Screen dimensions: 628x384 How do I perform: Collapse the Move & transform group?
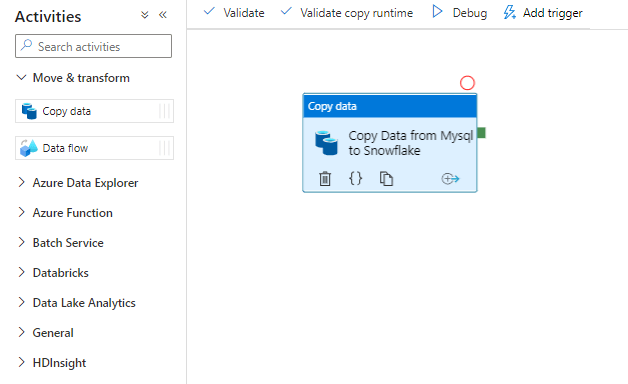tap(21, 77)
